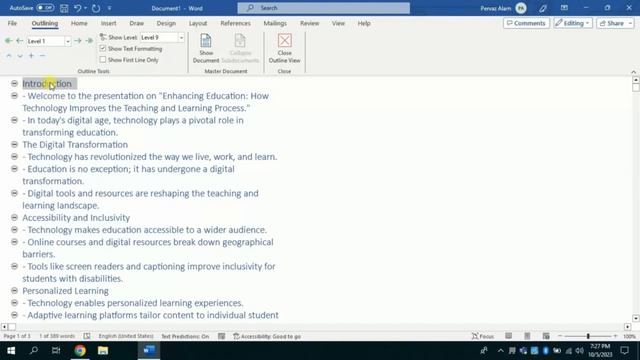Viewport: 640px width, 360px height.
Task: Click the Save icon in title bar
Action: [x=64, y=8]
